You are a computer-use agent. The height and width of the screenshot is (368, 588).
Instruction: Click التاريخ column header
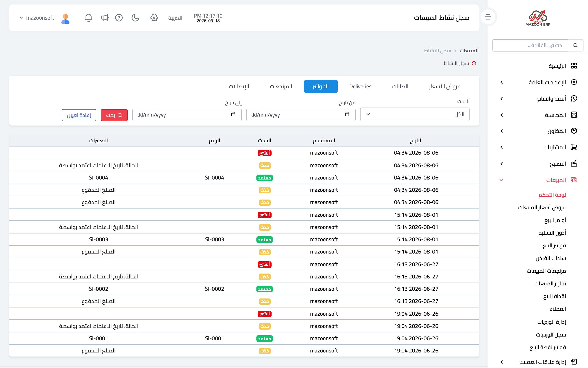pyautogui.click(x=416, y=140)
